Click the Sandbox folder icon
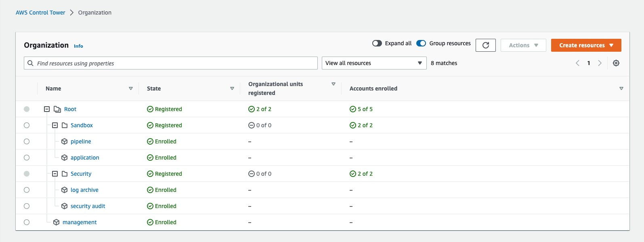The height and width of the screenshot is (242, 644). tap(65, 125)
